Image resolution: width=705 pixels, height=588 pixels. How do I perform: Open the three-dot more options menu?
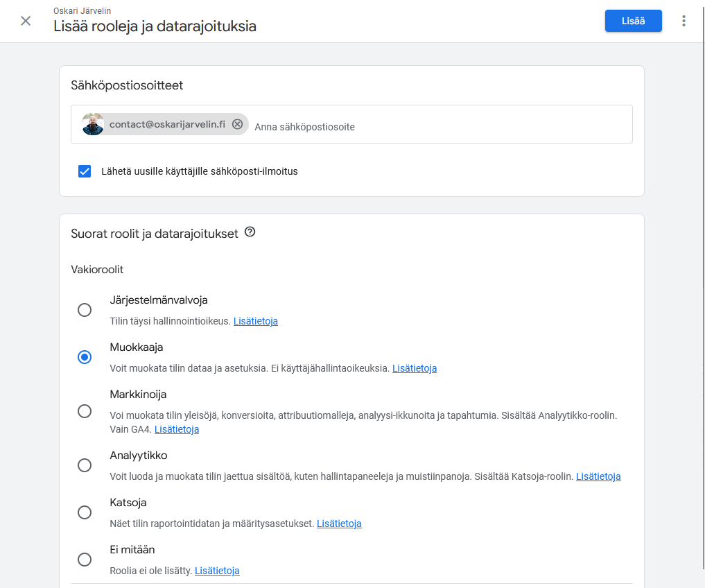[x=684, y=21]
